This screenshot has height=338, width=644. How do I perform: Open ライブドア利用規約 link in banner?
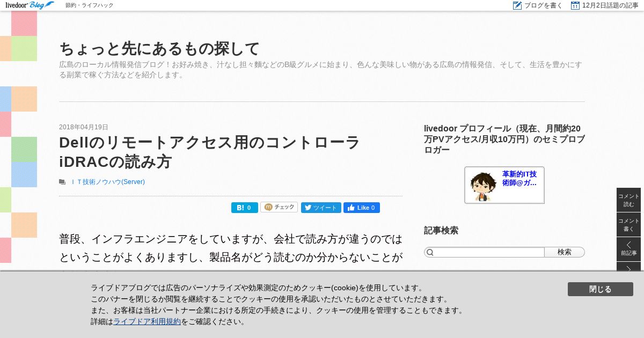tap(147, 322)
